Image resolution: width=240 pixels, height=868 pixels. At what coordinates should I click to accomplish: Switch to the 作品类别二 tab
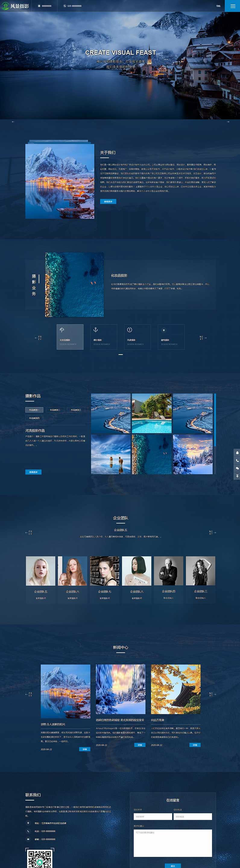55,410
